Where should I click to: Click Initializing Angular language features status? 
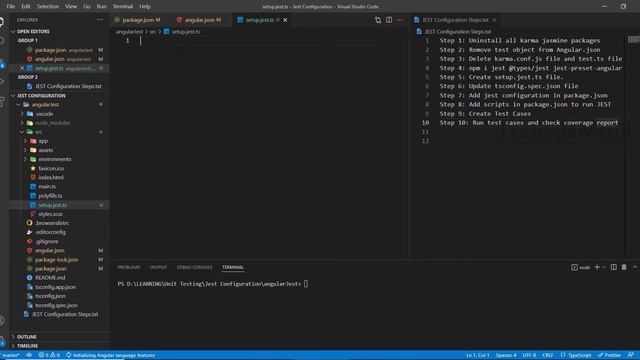click(x=111, y=355)
